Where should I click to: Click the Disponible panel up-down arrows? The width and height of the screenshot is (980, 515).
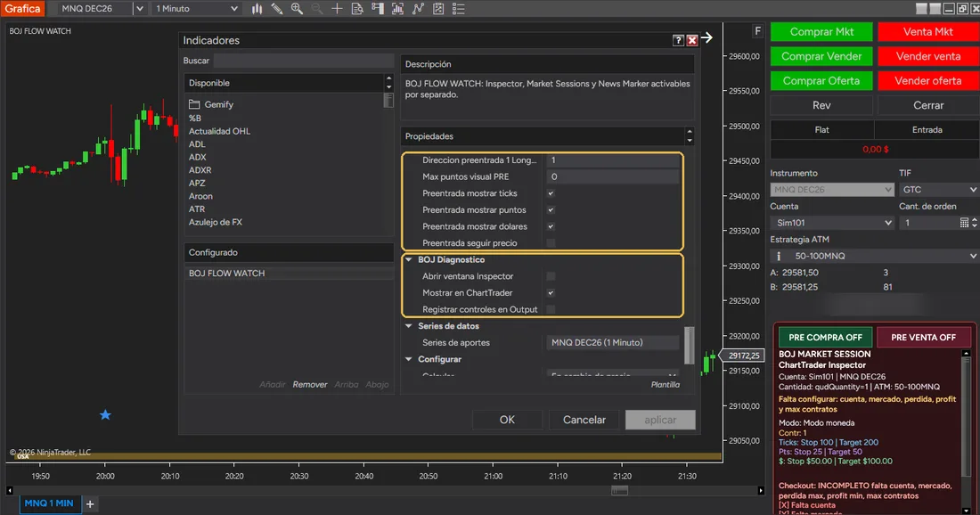pyautogui.click(x=388, y=83)
